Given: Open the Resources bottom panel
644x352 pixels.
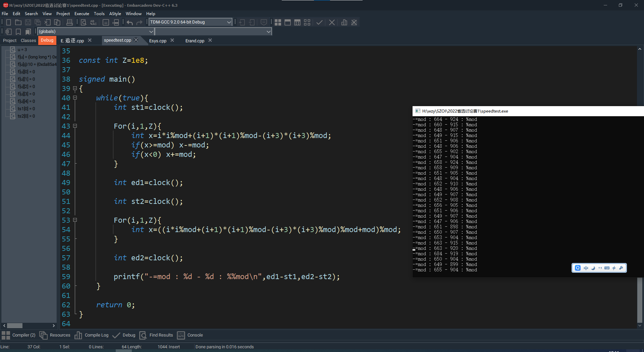Looking at the screenshot, I should point(55,335).
